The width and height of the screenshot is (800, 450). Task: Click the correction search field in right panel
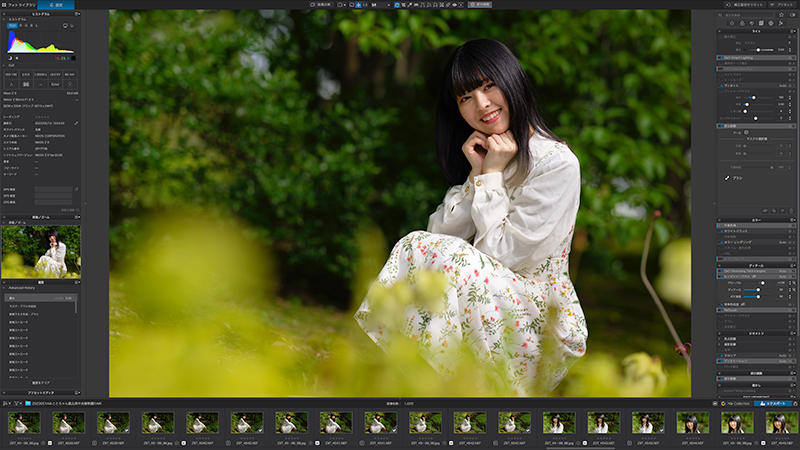(x=746, y=15)
